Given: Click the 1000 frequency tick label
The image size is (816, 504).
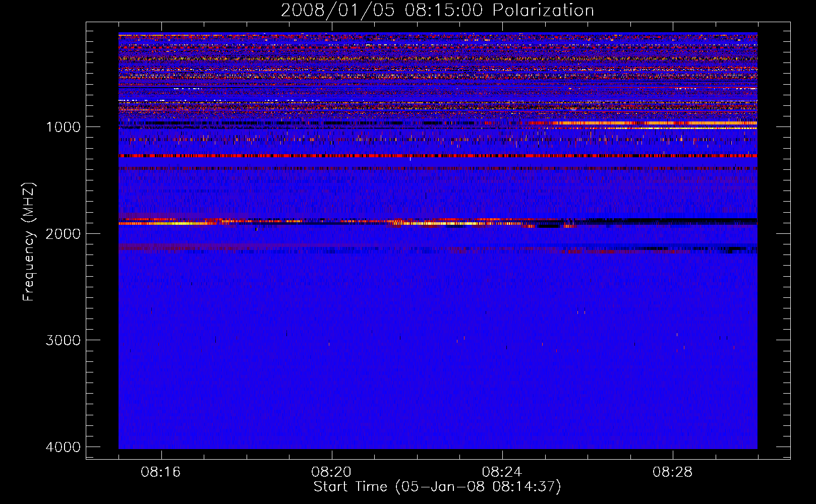Looking at the screenshot, I should click(63, 127).
